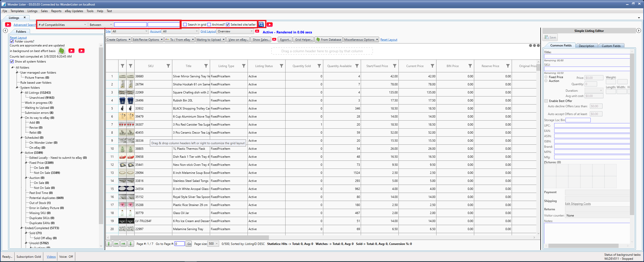Open Edit/Revise Options dropdown
The width and height of the screenshot is (644, 262).
click(x=148, y=40)
